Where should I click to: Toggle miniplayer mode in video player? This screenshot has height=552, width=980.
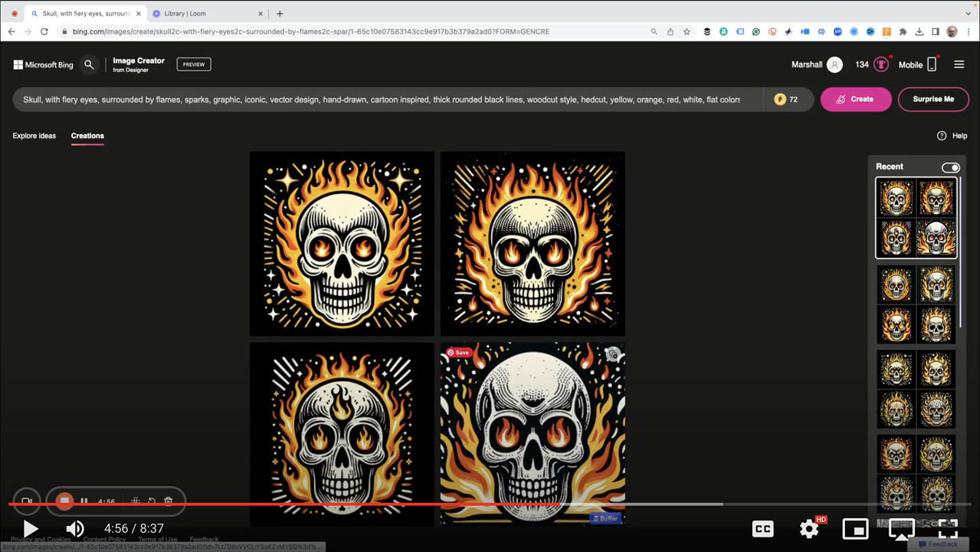tap(855, 529)
